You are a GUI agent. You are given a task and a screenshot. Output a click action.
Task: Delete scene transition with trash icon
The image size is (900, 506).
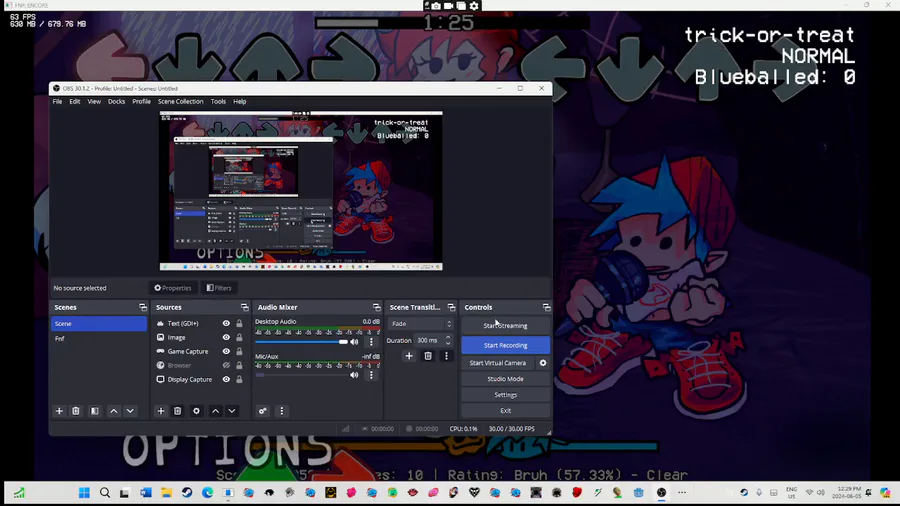pyautogui.click(x=428, y=356)
